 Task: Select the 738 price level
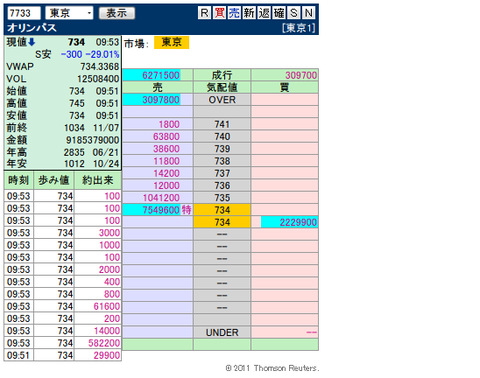click(x=222, y=161)
